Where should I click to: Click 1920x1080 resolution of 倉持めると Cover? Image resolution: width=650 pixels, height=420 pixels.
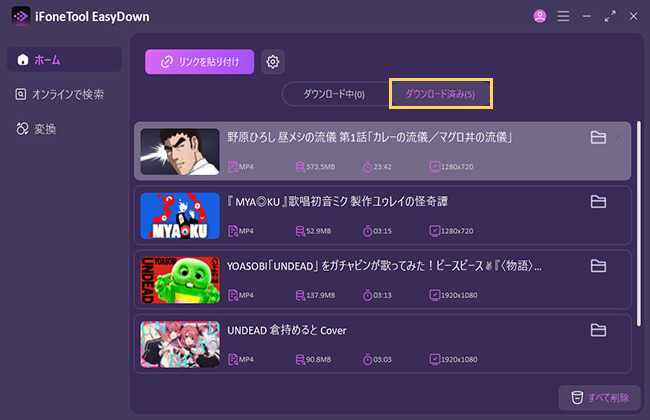459,359
